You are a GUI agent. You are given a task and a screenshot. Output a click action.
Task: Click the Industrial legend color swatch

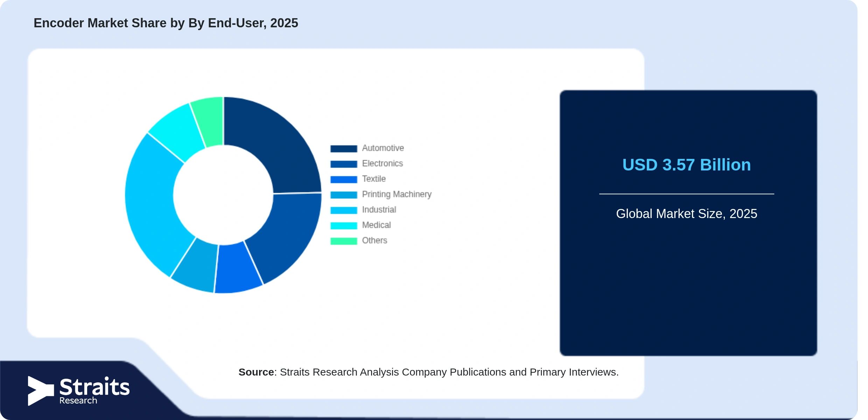pos(344,210)
